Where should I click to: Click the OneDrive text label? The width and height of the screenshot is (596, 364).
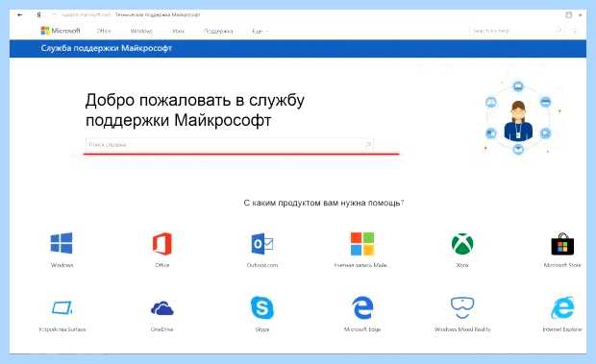161,329
